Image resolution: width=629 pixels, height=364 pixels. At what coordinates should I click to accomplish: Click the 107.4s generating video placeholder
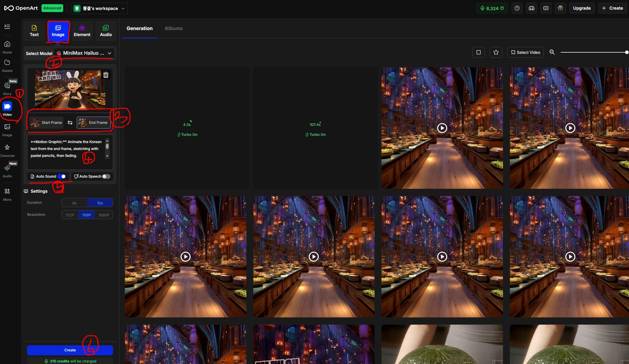click(x=315, y=128)
